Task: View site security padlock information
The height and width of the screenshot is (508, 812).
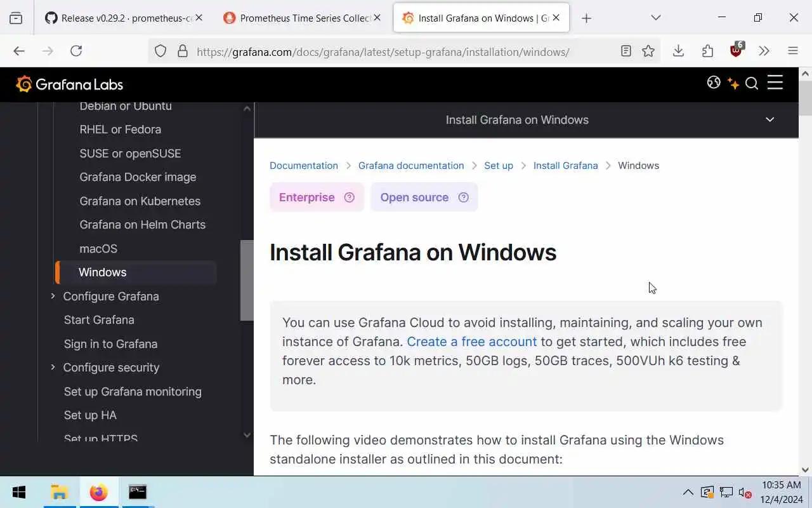Action: click(x=183, y=51)
